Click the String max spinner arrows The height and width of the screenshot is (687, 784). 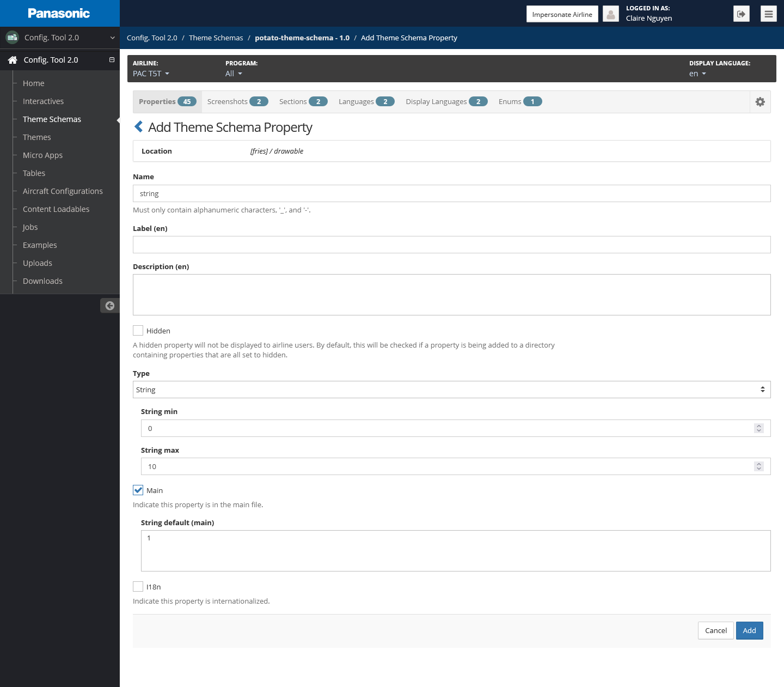pyautogui.click(x=759, y=466)
